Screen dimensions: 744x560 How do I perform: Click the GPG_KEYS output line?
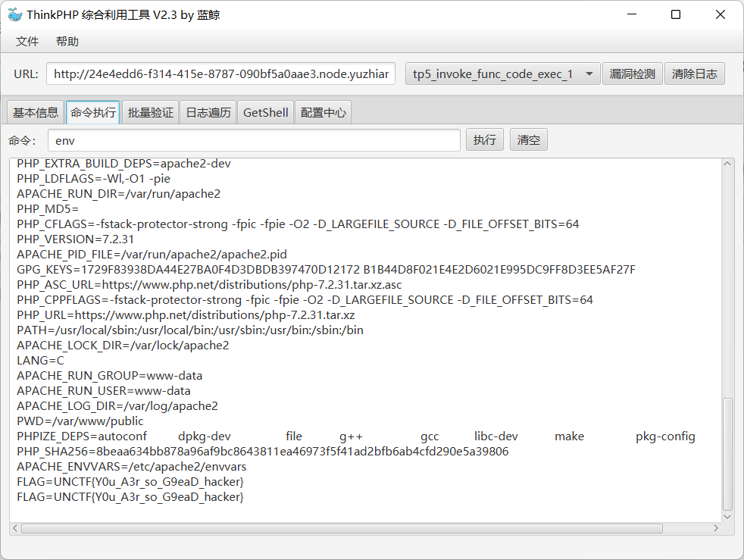coord(326,270)
